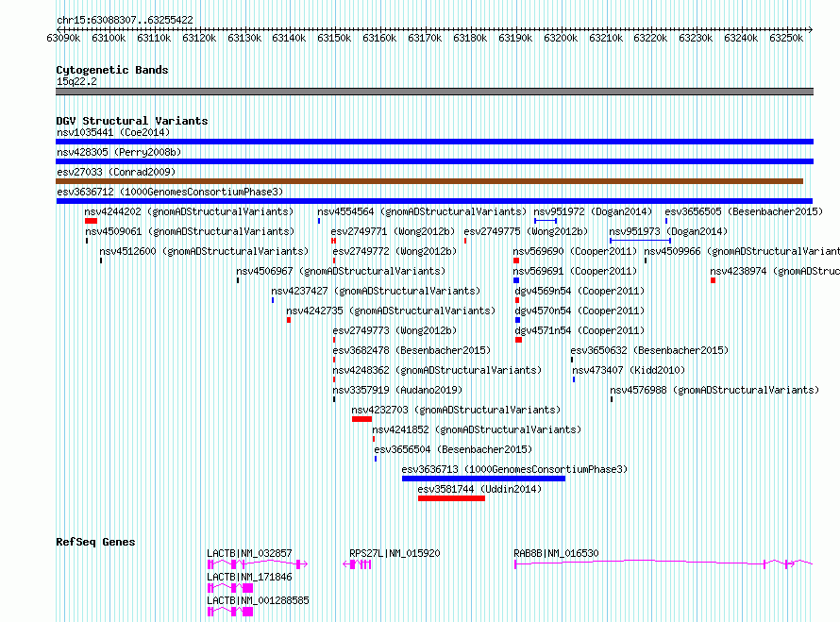The height and width of the screenshot is (622, 840).
Task: Click RPS27L|NM_015920 gene label
Action: pos(395,553)
